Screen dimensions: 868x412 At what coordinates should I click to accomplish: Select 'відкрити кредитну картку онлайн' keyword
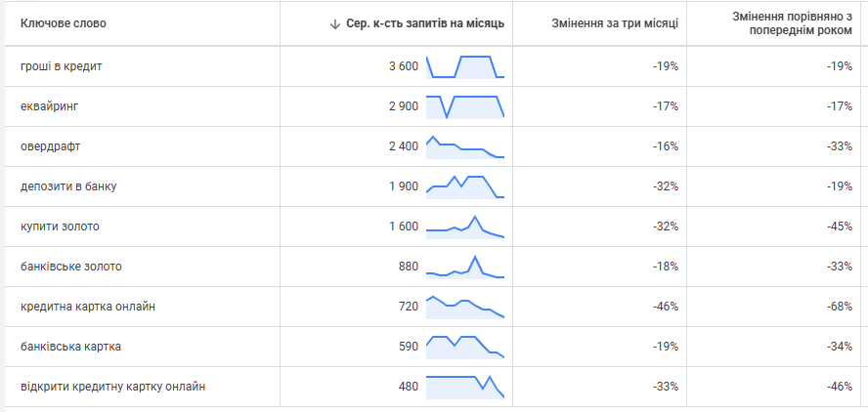click(112, 387)
